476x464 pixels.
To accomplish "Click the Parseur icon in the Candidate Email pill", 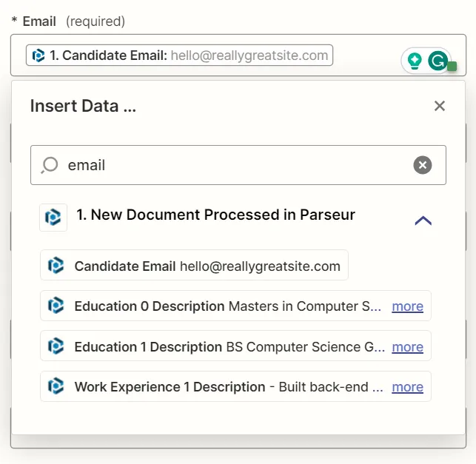I will point(38,56).
